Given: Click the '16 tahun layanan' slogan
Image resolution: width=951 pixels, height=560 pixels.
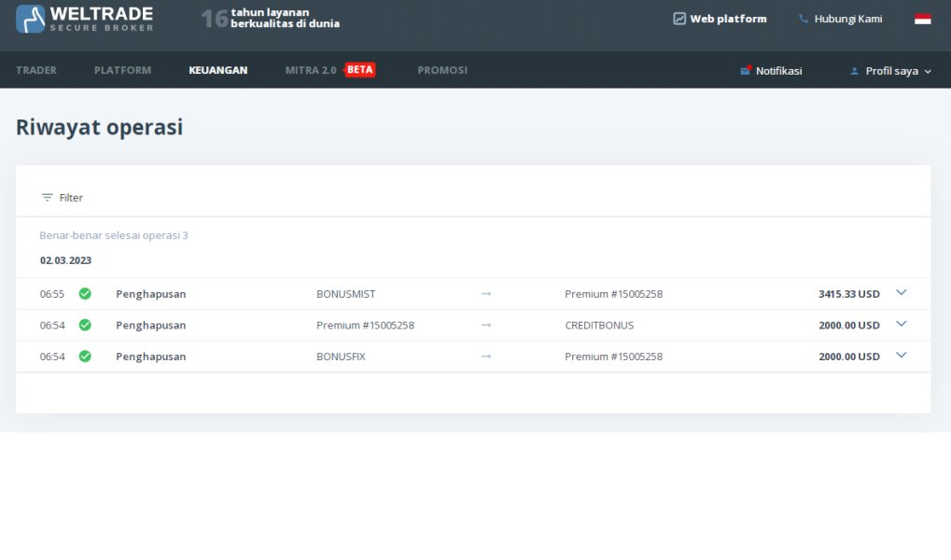Looking at the screenshot, I should [x=271, y=19].
